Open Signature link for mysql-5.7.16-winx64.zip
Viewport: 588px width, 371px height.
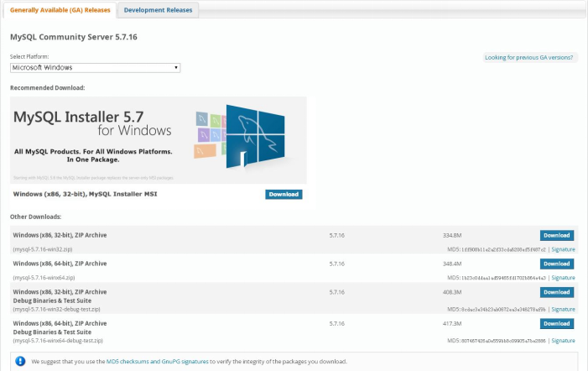pyautogui.click(x=563, y=278)
